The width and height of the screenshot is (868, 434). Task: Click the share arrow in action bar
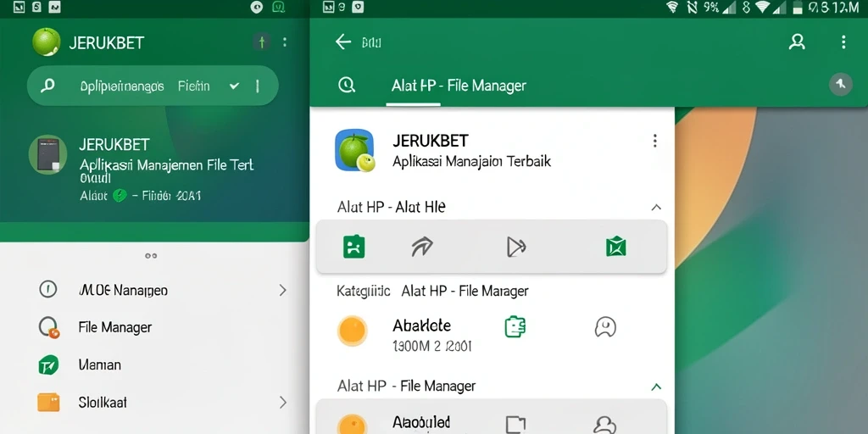422,247
